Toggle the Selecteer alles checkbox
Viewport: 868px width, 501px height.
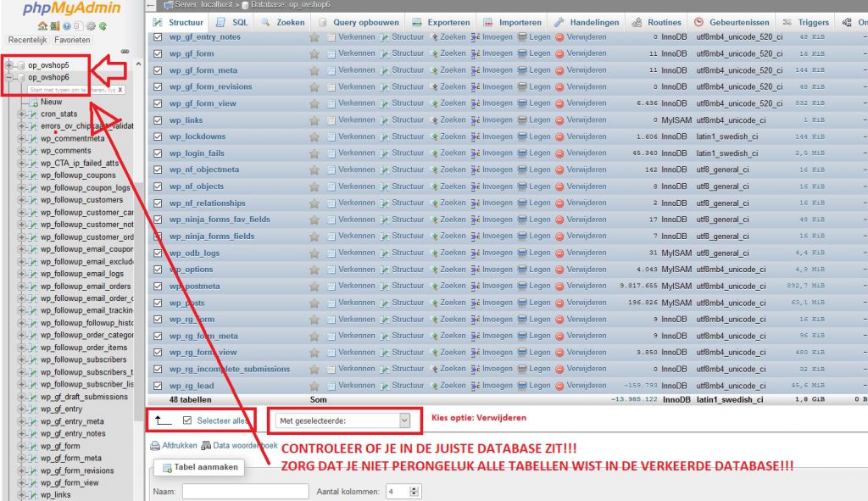pos(187,420)
